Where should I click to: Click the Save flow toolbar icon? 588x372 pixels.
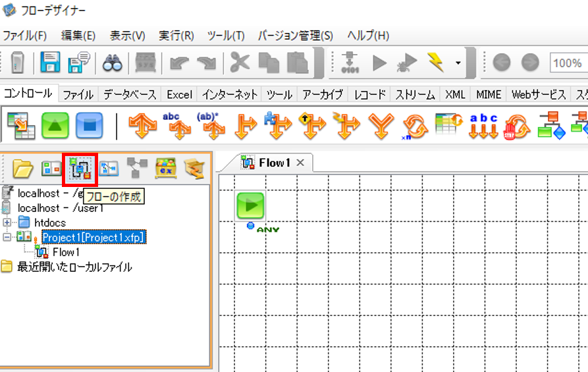coord(50,63)
